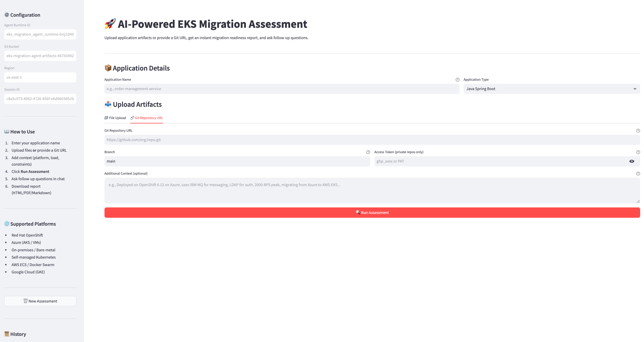Image resolution: width=644 pixels, height=342 pixels.
Task: Click the Git Repository URL help icon
Action: 638,131
